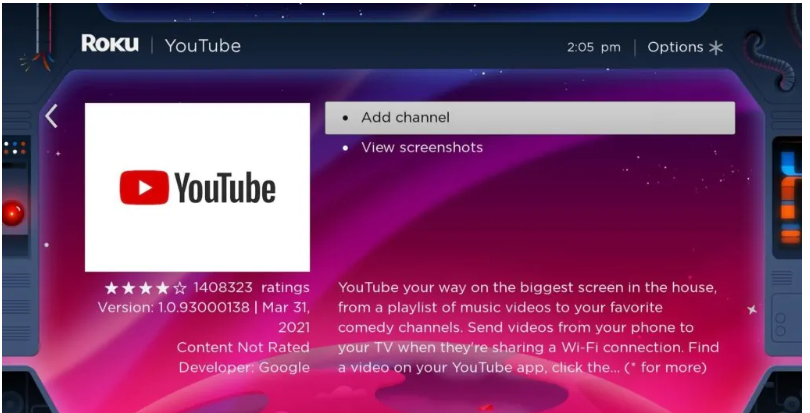Click the 1408323 ratings count
The height and width of the screenshot is (413, 810).
click(x=252, y=287)
